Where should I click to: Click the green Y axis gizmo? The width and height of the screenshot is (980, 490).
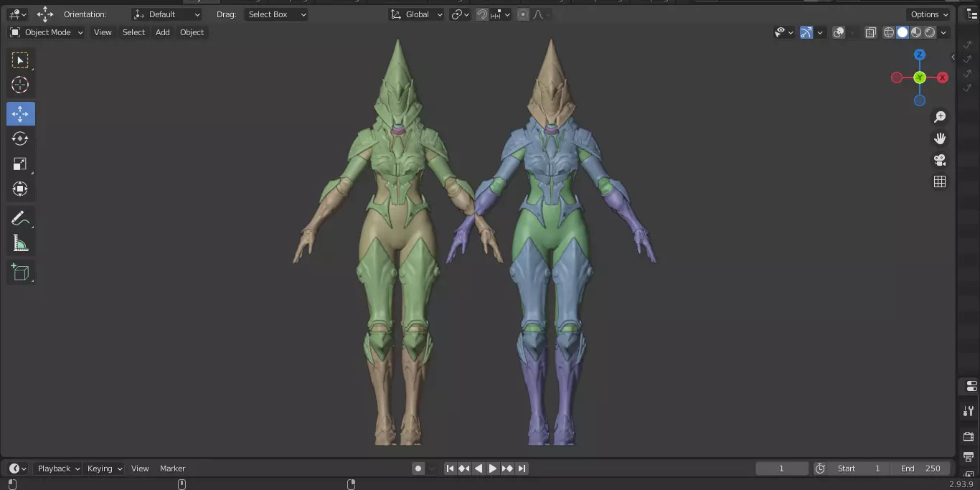[920, 77]
